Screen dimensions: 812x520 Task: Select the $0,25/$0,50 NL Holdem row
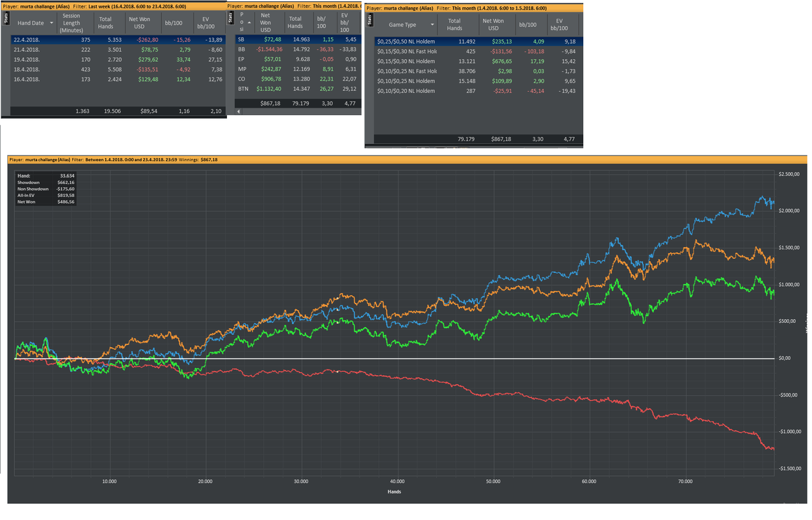pyautogui.click(x=478, y=42)
